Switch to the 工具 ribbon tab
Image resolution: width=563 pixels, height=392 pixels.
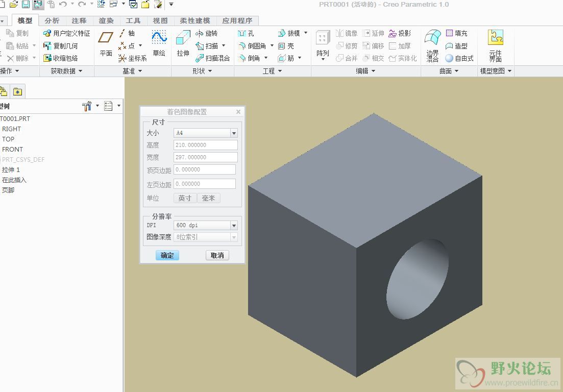coord(133,21)
